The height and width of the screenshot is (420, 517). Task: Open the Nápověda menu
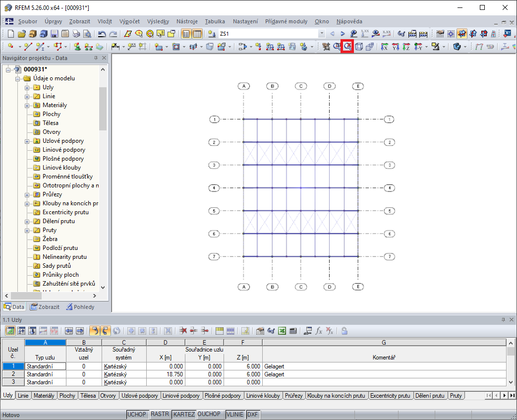pos(349,21)
